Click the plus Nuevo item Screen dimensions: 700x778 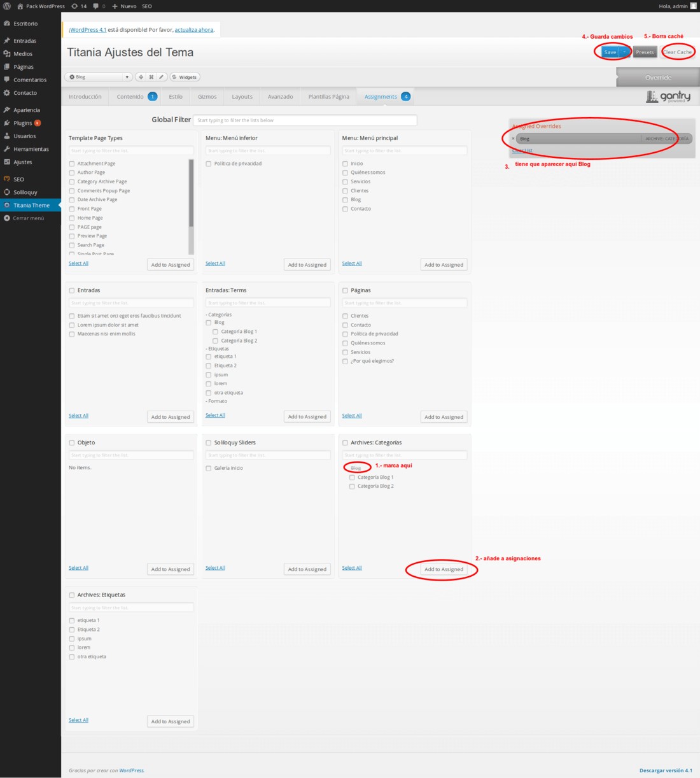[124, 6]
